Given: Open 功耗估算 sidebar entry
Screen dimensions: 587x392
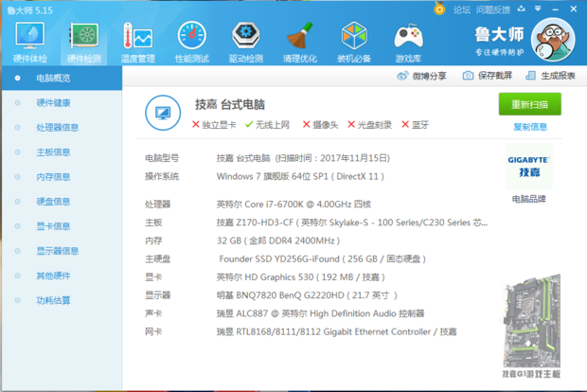Looking at the screenshot, I should click(53, 300).
